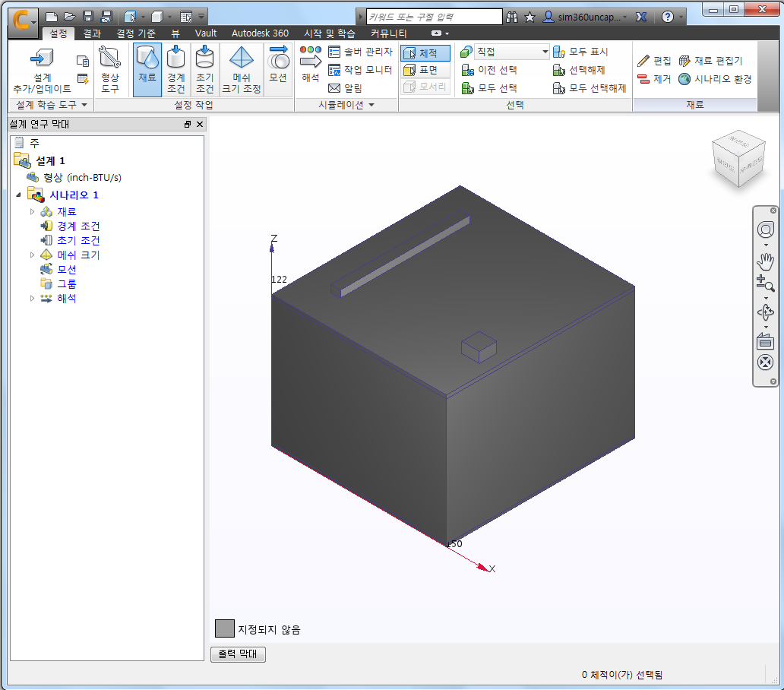
Task: Switch to the 결정 기준 ribbon tab
Action: coord(135,33)
